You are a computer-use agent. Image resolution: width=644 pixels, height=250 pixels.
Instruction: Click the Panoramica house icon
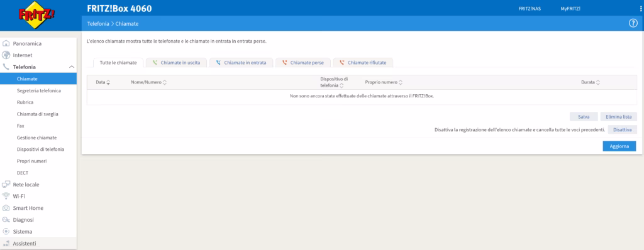click(x=6, y=43)
